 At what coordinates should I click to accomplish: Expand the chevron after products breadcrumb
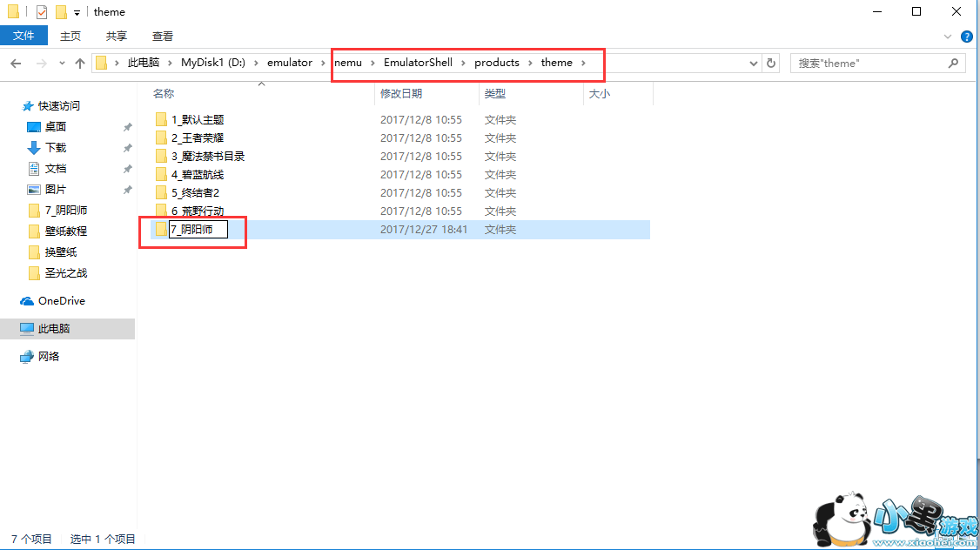[x=530, y=64]
